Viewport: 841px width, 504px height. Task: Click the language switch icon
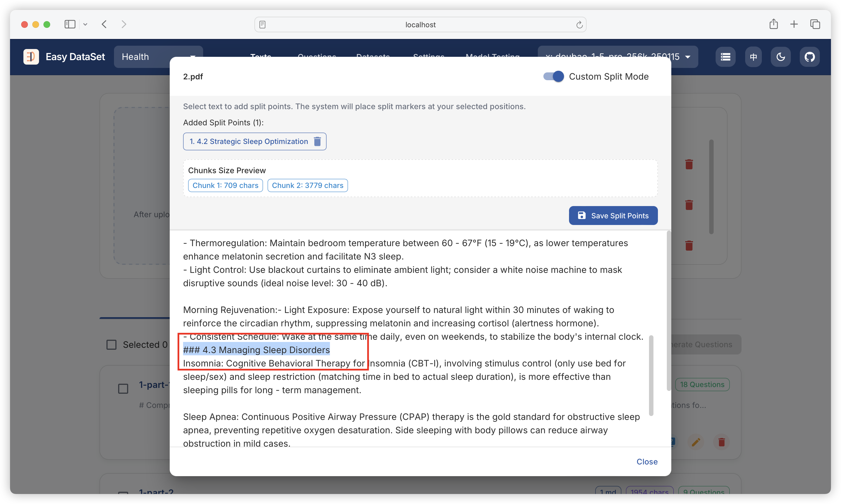pyautogui.click(x=753, y=57)
